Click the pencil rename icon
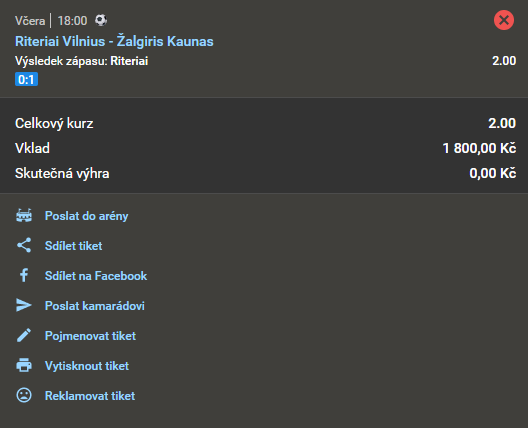 pyautogui.click(x=24, y=335)
